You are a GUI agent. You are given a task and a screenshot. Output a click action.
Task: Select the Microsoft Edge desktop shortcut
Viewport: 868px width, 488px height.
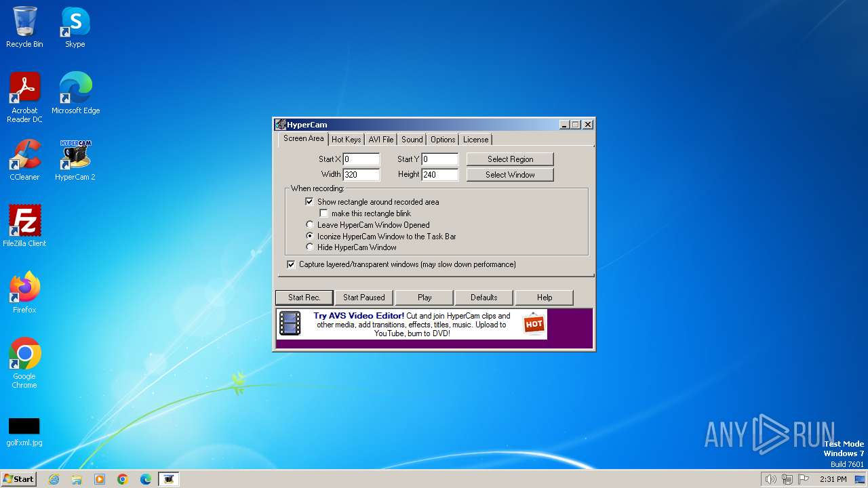tap(75, 94)
